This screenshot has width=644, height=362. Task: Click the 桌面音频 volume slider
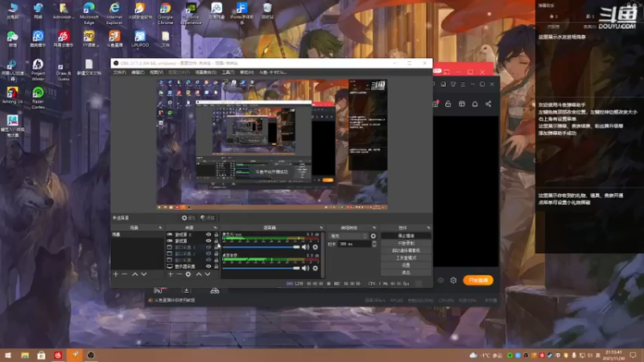(x=261, y=268)
